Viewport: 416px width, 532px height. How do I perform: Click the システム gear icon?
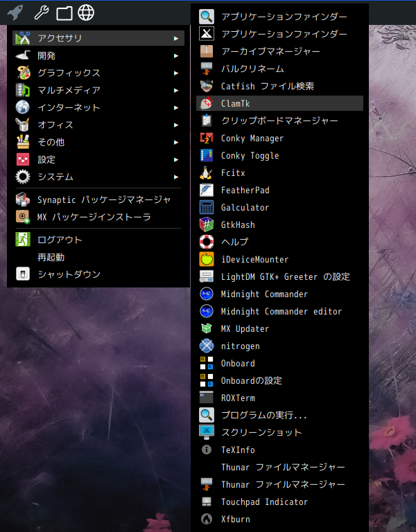click(x=23, y=177)
